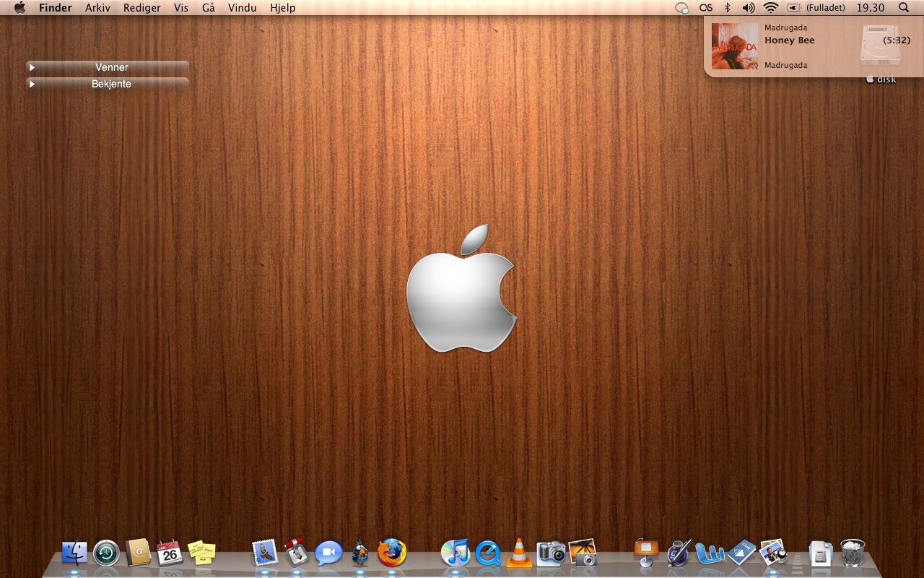
Task: Open Stickies yellow notes app
Action: pyautogui.click(x=201, y=553)
